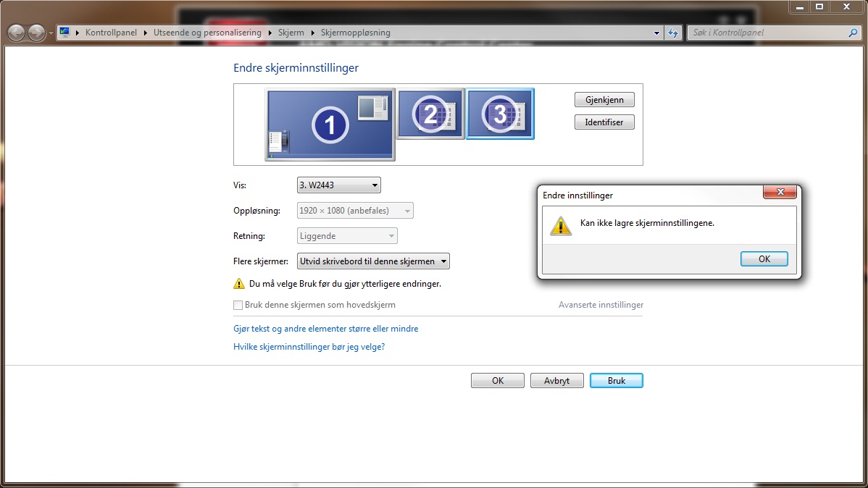Click OK at bottom of display settings
Screen dimensions: 868x488
pos(498,381)
